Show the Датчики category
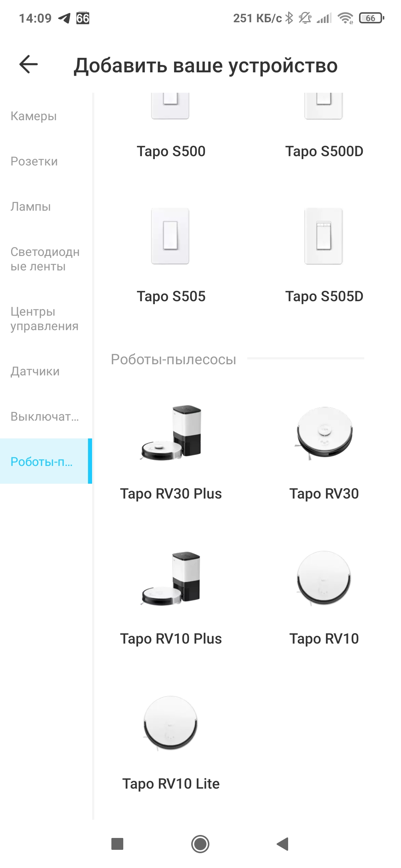401x868 pixels. [35, 371]
